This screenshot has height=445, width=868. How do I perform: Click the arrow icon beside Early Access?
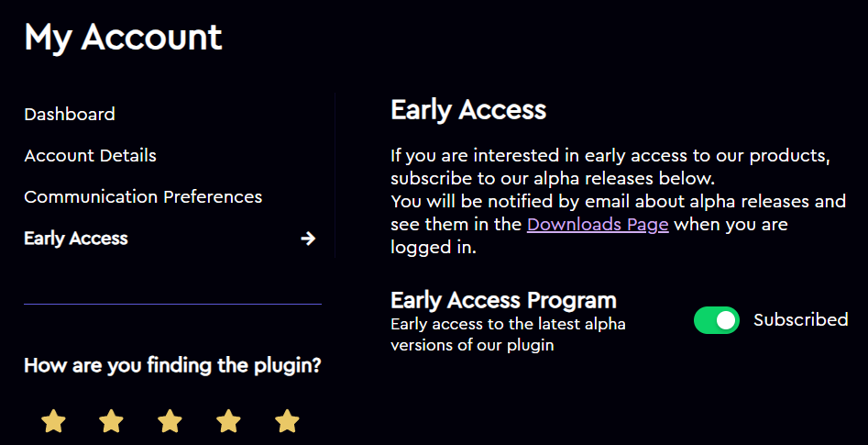pos(308,239)
